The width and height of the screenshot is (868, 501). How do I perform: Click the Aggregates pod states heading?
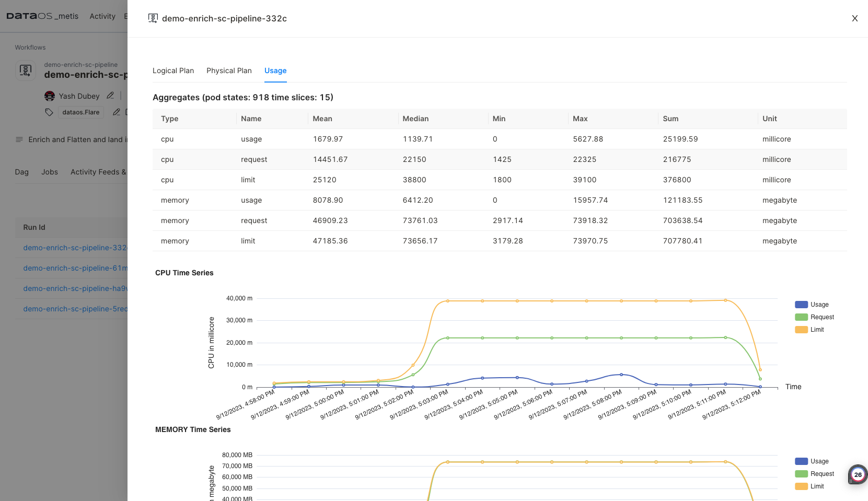243,97
